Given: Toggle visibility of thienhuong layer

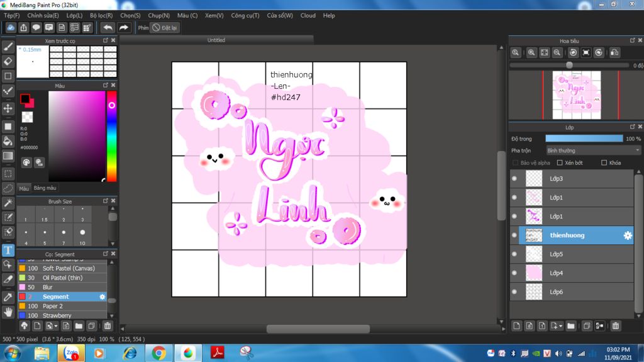Looking at the screenshot, I should click(x=514, y=235).
